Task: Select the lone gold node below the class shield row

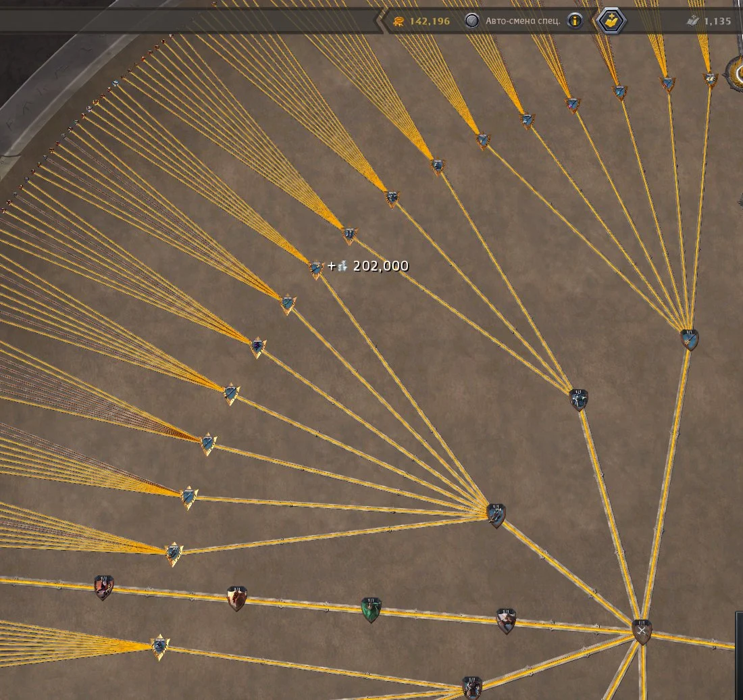Action: click(x=159, y=647)
